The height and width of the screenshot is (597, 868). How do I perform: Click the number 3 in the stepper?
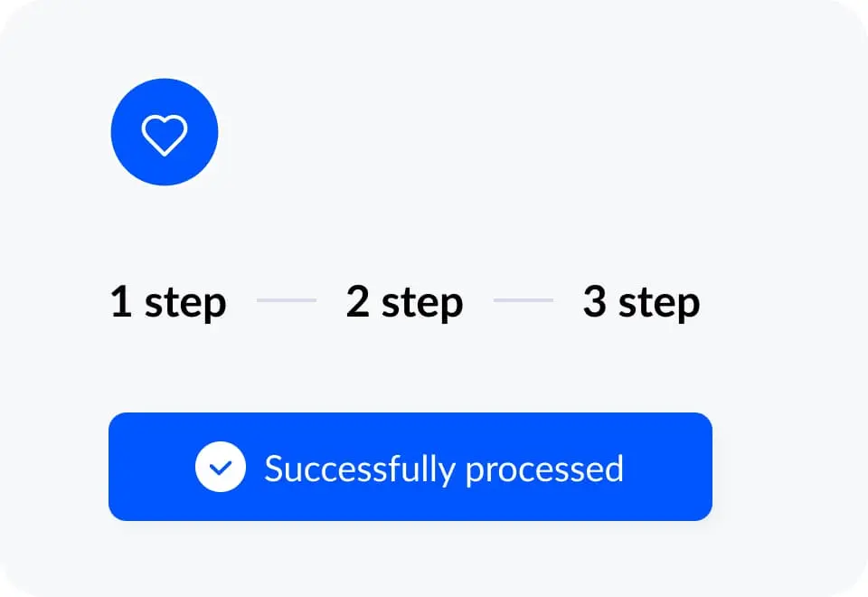(x=594, y=302)
